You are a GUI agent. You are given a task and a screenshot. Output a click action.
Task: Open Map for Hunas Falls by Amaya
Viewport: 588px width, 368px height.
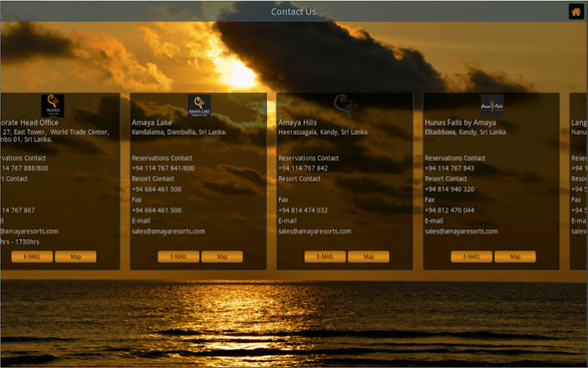click(515, 257)
